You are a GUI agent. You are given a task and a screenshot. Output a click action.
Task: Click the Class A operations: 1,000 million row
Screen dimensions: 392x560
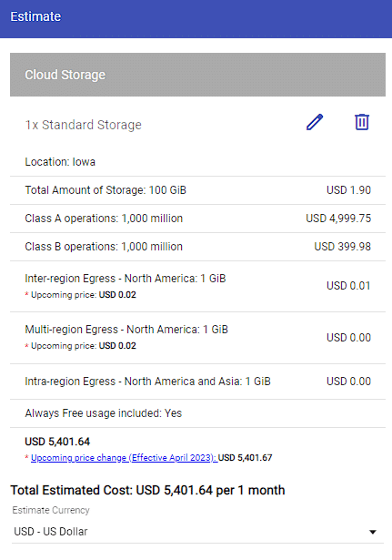point(197,219)
